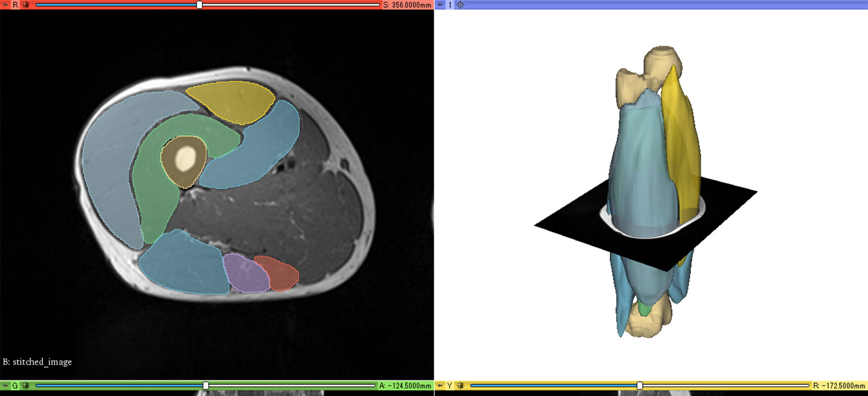Click the pin icon in Red slice bar

[5, 5]
